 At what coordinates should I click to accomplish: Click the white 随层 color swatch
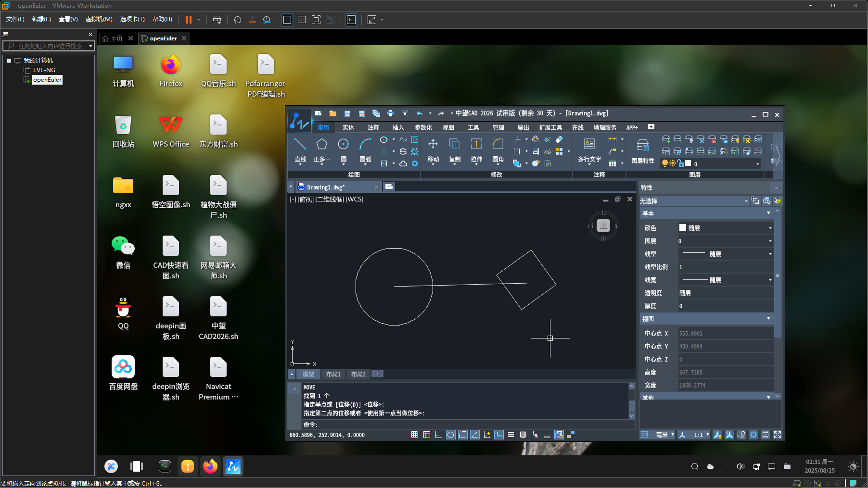coord(683,227)
